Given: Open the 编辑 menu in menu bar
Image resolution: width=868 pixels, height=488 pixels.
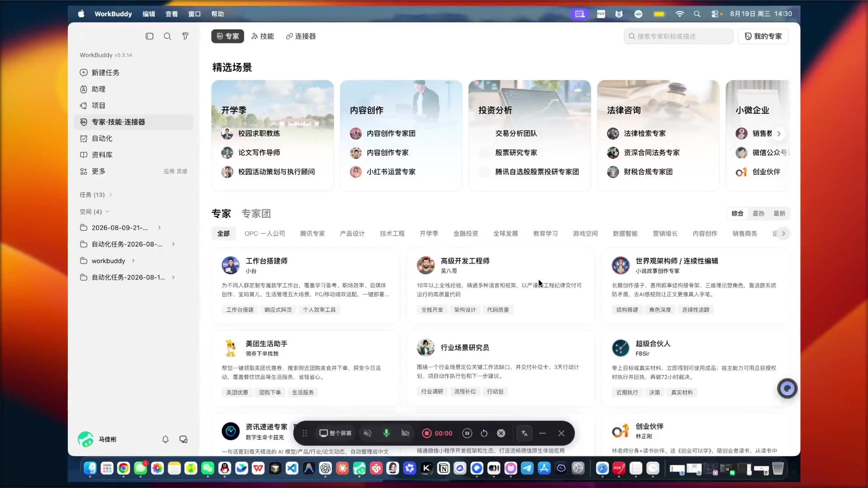Looking at the screenshot, I should (149, 14).
